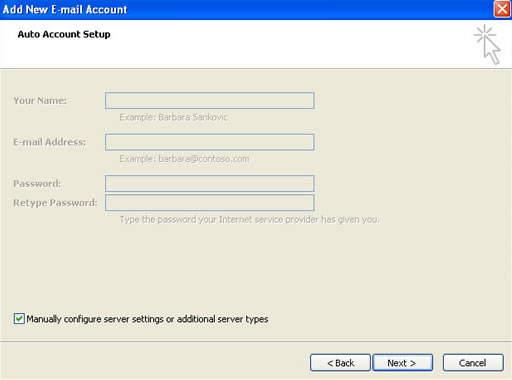Focus the Your Name text field

[x=210, y=100]
